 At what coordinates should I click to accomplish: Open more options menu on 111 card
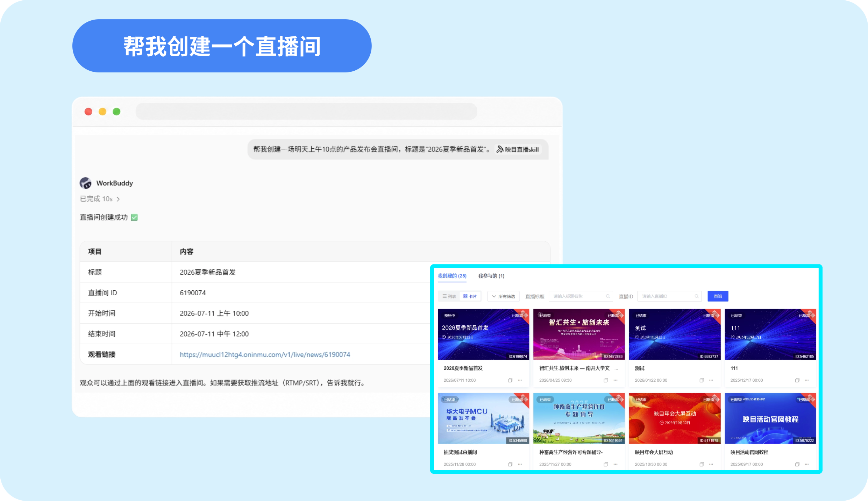point(807,380)
